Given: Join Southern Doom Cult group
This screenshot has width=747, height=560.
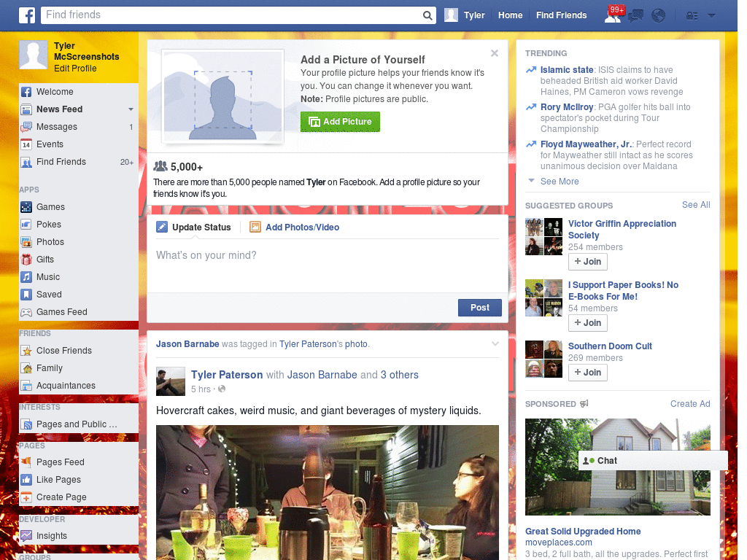Looking at the screenshot, I should (588, 373).
